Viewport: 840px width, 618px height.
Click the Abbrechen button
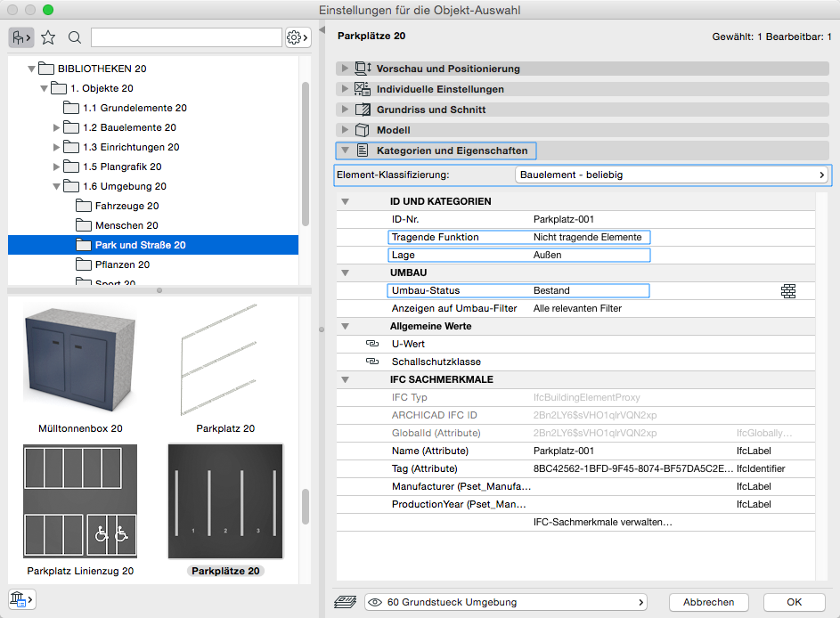[x=708, y=603]
